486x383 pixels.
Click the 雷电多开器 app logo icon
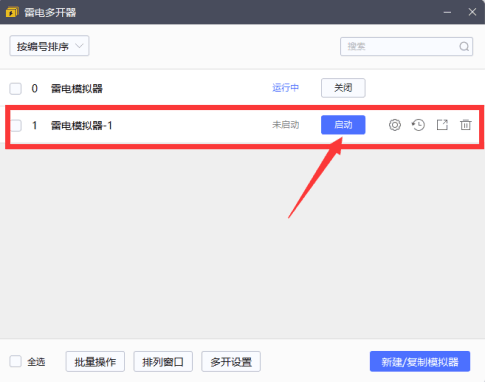(x=12, y=12)
